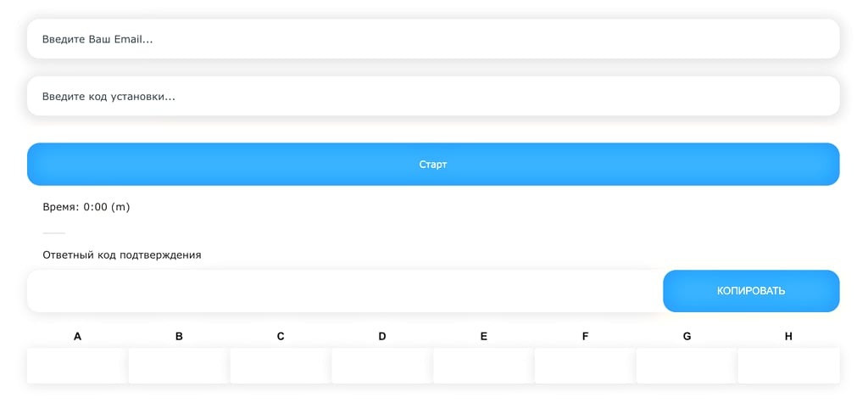The height and width of the screenshot is (403, 868).
Task: Click the Ответный код подтверждения label
Action: tap(122, 255)
